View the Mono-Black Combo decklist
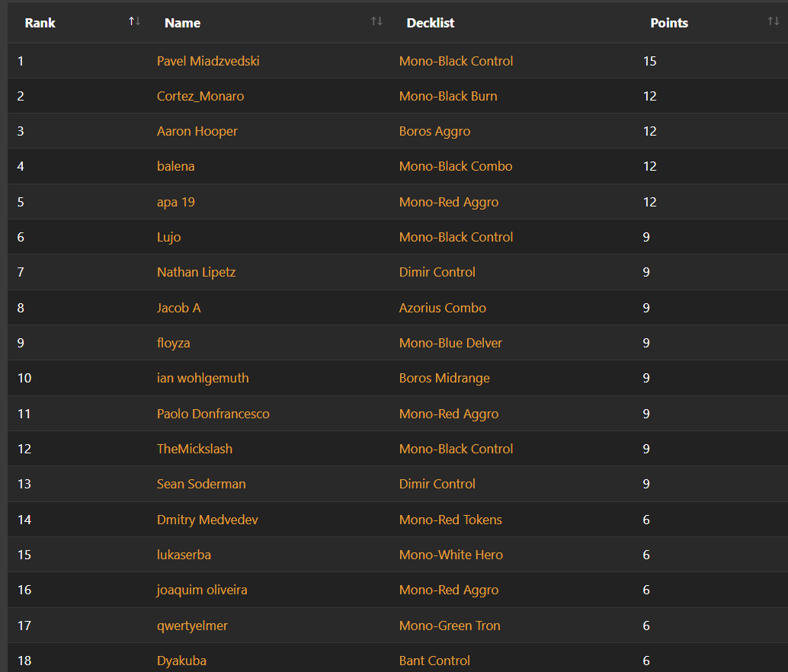 tap(455, 166)
